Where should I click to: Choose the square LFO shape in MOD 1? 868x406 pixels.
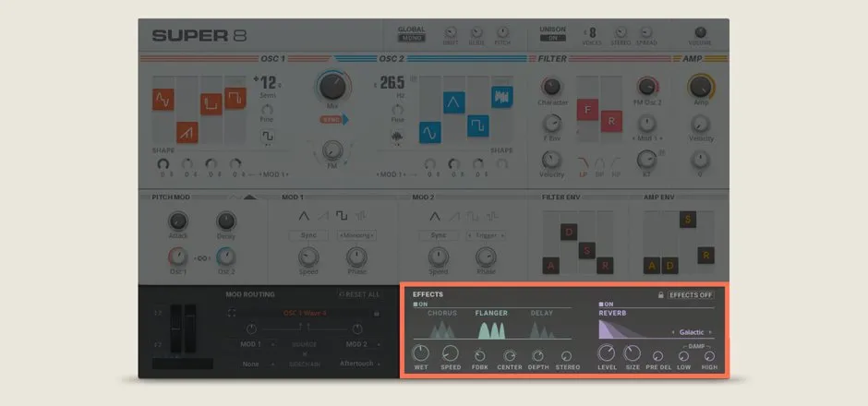(342, 216)
